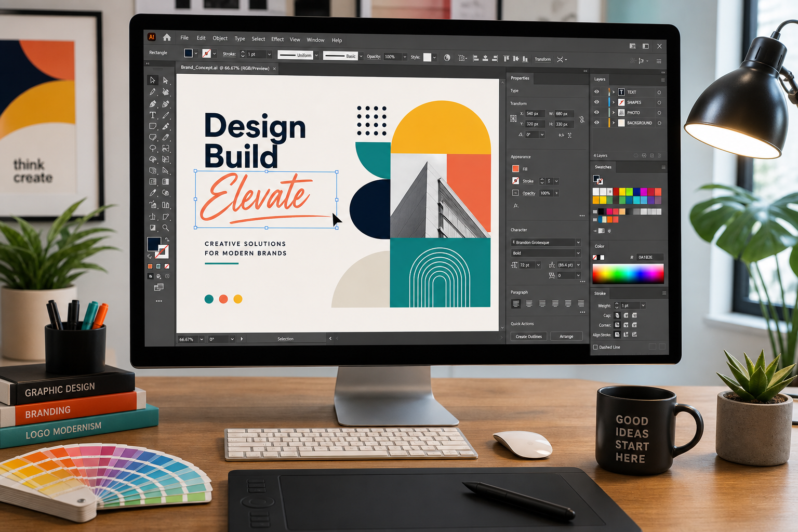798x532 pixels.
Task: Open the File menu
Action: [184, 38]
